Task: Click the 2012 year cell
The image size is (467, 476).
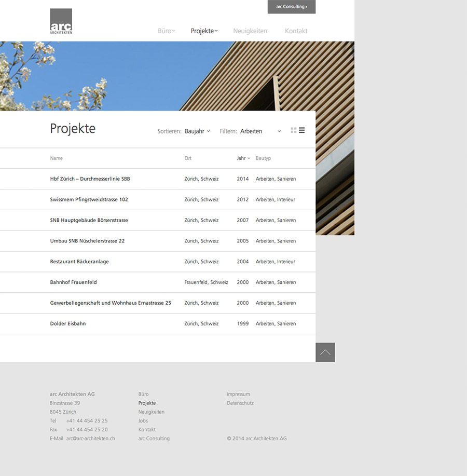Action: click(243, 199)
